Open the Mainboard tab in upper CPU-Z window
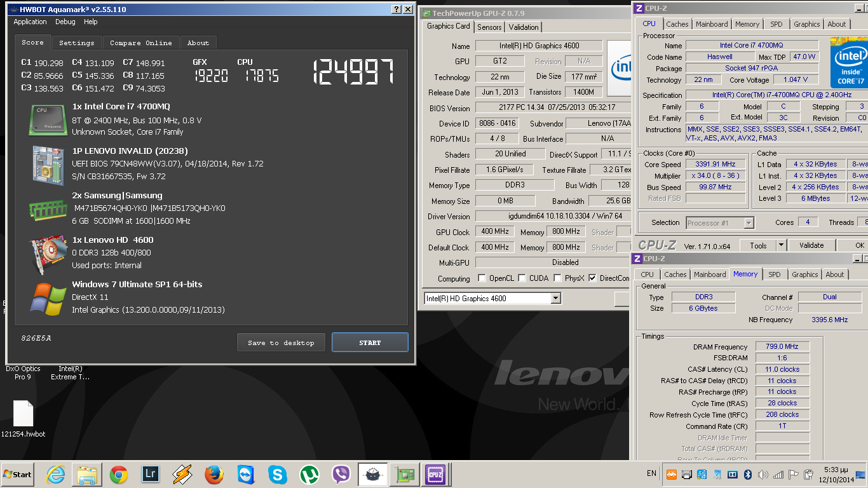 tap(712, 24)
